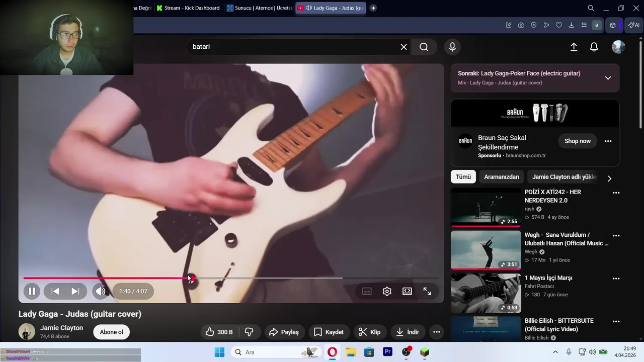Show more filter chips with arrow
The image size is (644, 362).
[609, 178]
